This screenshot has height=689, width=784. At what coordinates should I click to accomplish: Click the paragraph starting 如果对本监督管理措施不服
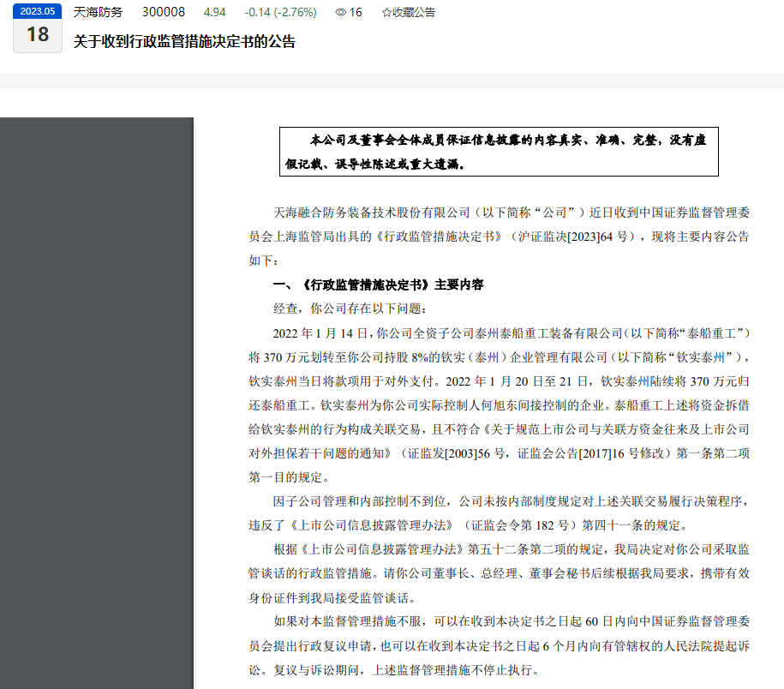click(499, 645)
